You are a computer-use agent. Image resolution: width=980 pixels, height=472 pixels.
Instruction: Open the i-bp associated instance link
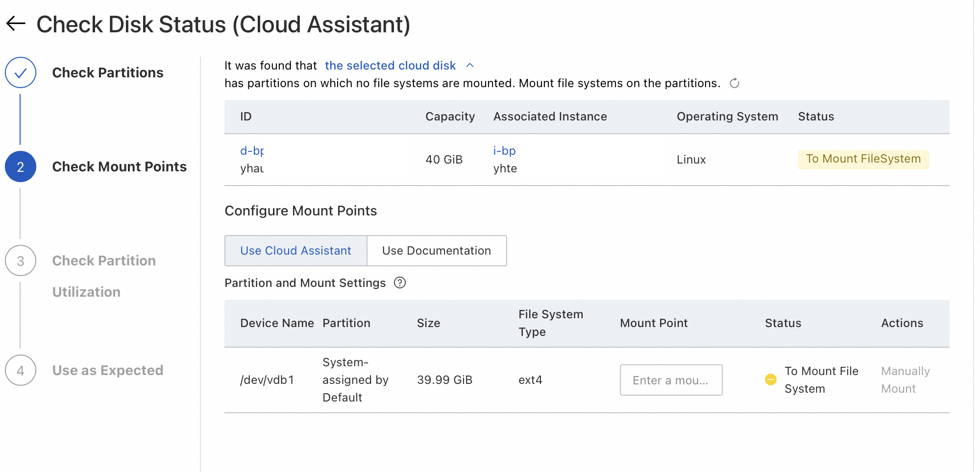[x=505, y=151]
